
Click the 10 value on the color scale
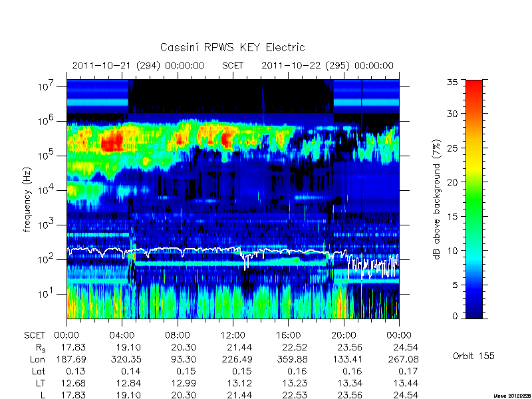point(452,251)
